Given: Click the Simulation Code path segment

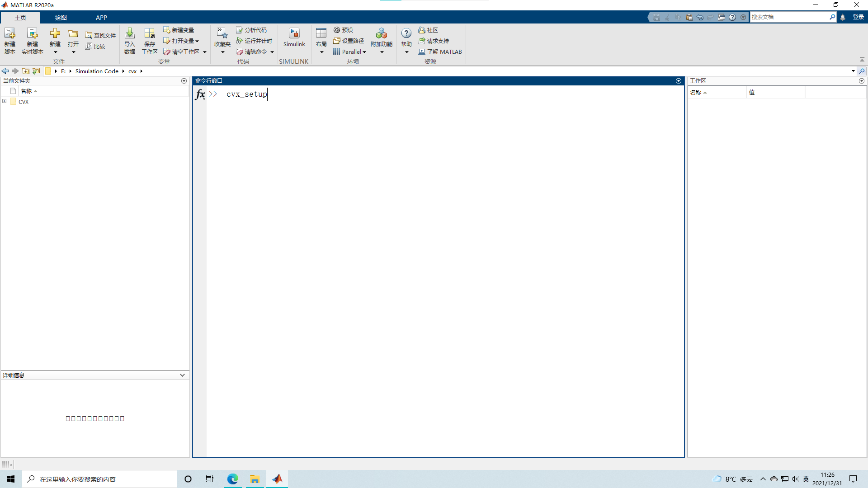Looking at the screenshot, I should pyautogui.click(x=97, y=71).
